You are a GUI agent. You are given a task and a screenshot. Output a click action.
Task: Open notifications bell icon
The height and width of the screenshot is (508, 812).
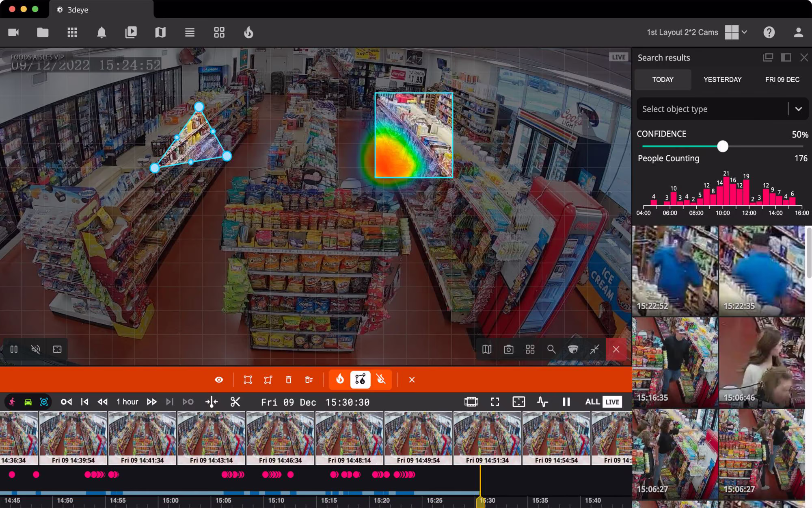101,32
